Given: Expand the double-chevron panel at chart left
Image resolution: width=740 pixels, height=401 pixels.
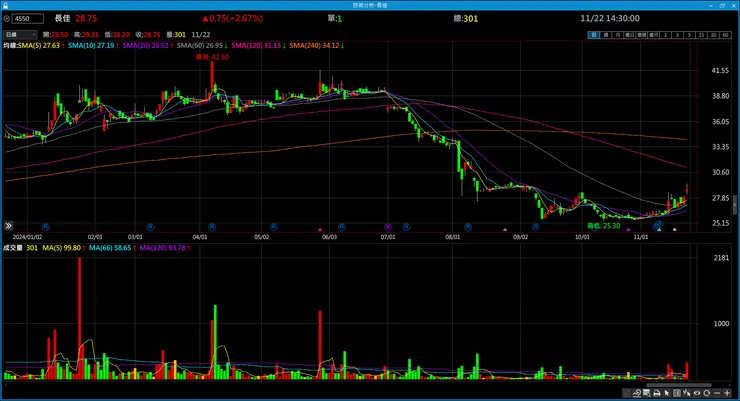Looking at the screenshot, I should pos(8,226).
